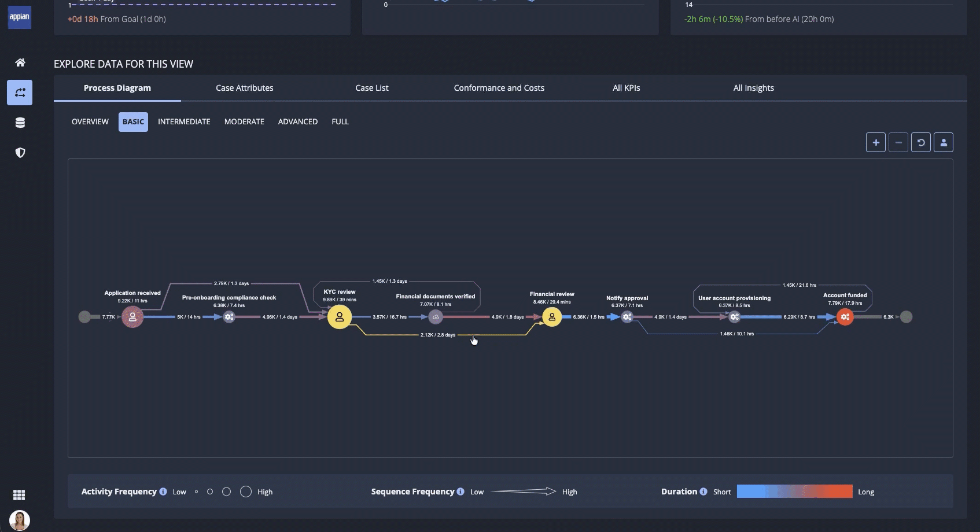Image resolution: width=980 pixels, height=532 pixels.
Task: Switch to Case Attributes tab
Action: click(245, 88)
